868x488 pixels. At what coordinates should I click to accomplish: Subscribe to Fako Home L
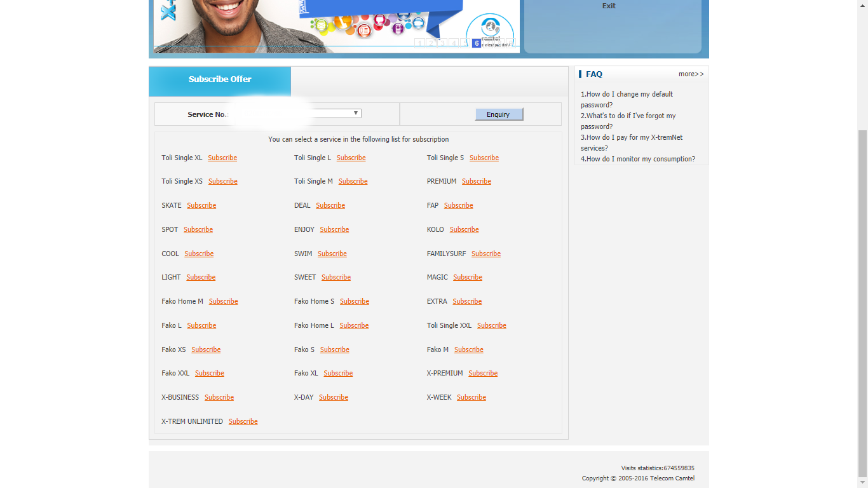coord(354,325)
